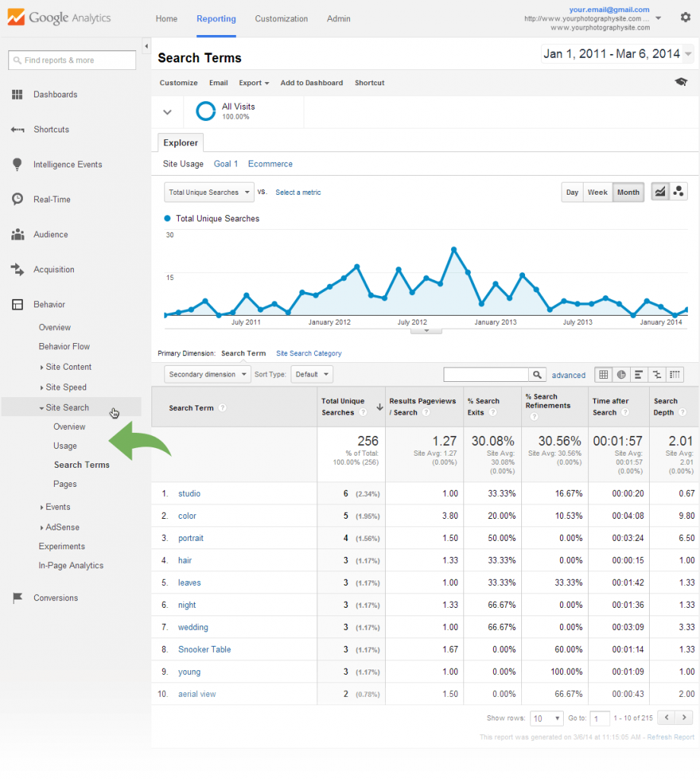Viewport: 700px width, 779px height.
Task: Toggle the line chart view button
Action: coord(660,191)
